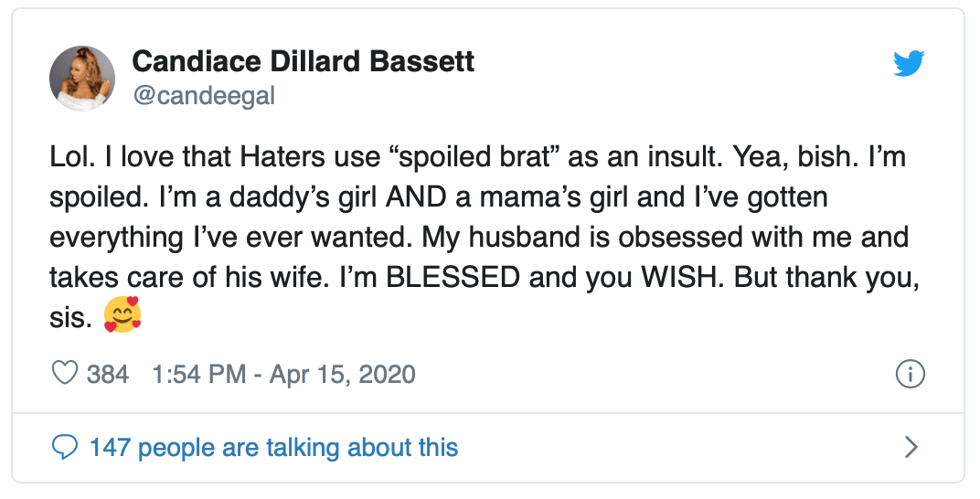Click the Twitter bird logo

909,63
